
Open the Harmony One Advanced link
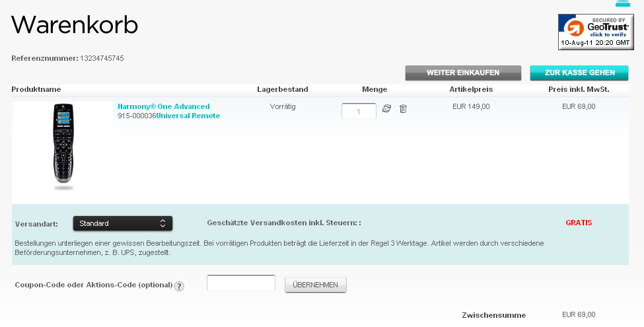click(x=163, y=106)
